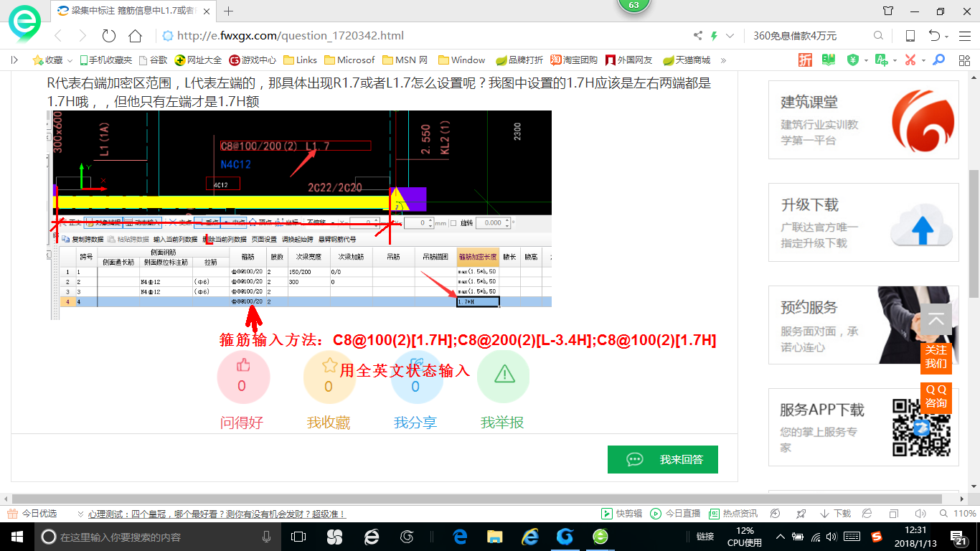This screenshot has height=551, width=980.
Task: Open the 建筑课堂 sidebar card
Action: (x=864, y=120)
